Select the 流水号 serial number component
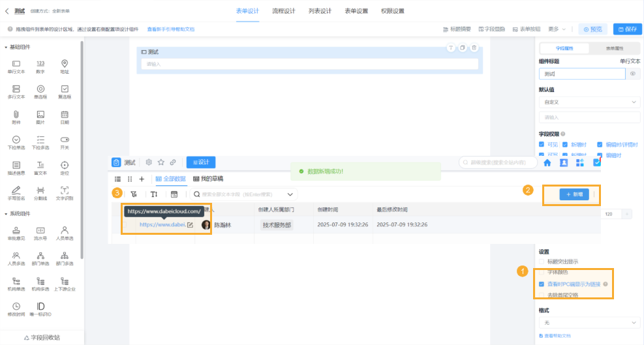This screenshot has height=345, width=644. click(x=40, y=233)
